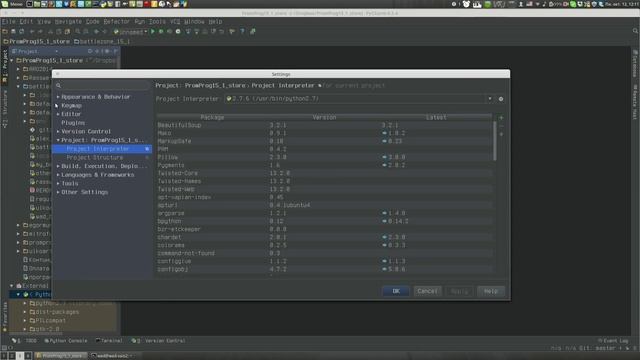Select Plugins in settings list
This screenshot has height=360, width=640.
(73, 123)
